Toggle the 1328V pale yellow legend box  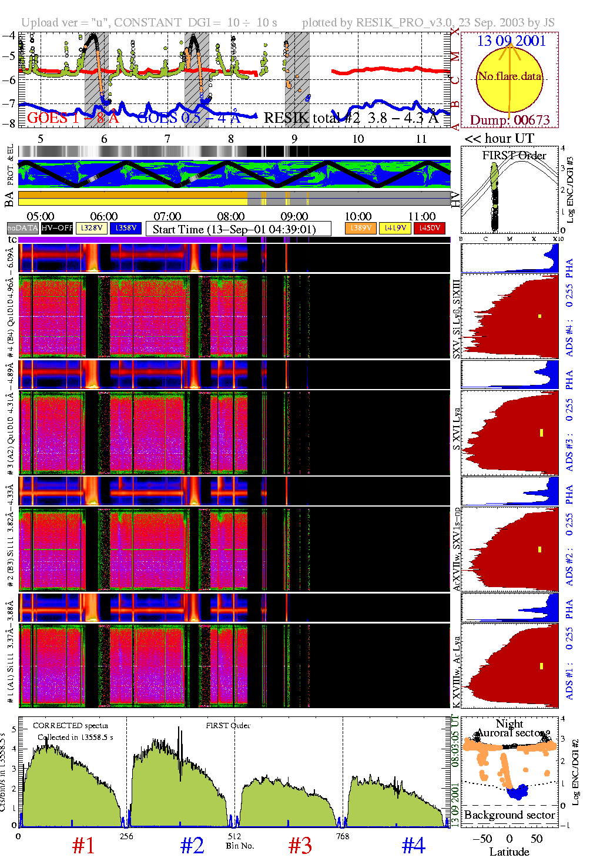coord(92,228)
